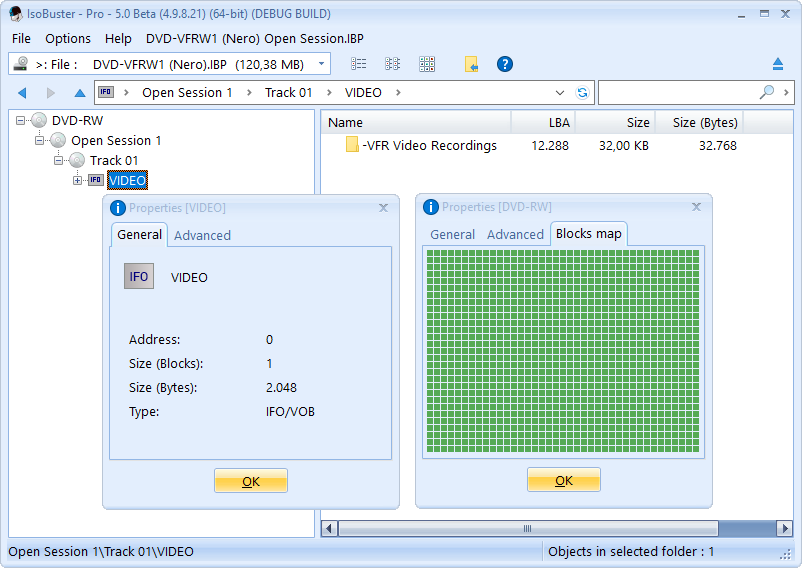Click the info icon of Properties [DVD-RW]
Image resolution: width=802 pixels, height=568 pixels.
point(431,207)
